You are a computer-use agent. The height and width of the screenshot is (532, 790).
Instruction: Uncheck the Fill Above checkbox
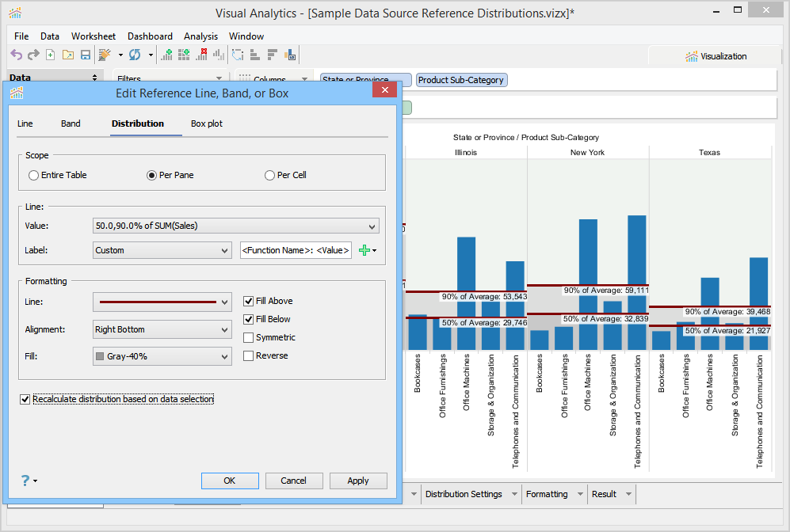(249, 301)
